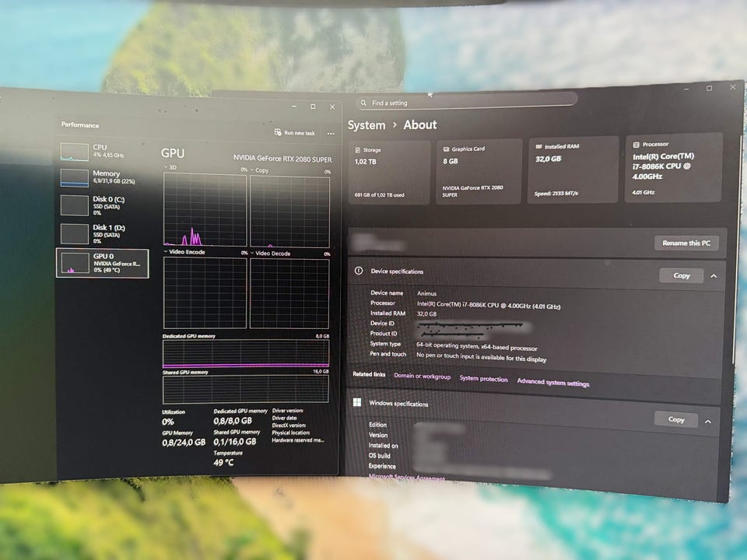Collapse the Device specifications section
The height and width of the screenshot is (560, 747).
tap(714, 276)
